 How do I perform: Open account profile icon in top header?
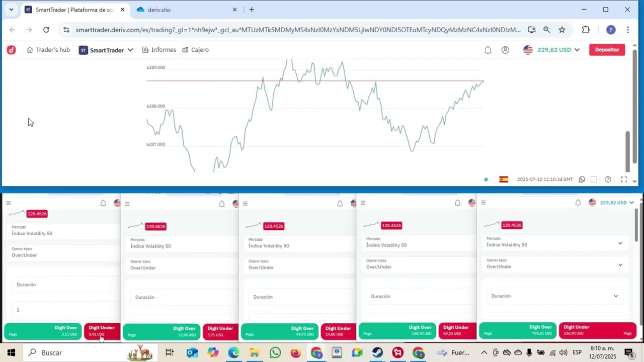tap(505, 50)
